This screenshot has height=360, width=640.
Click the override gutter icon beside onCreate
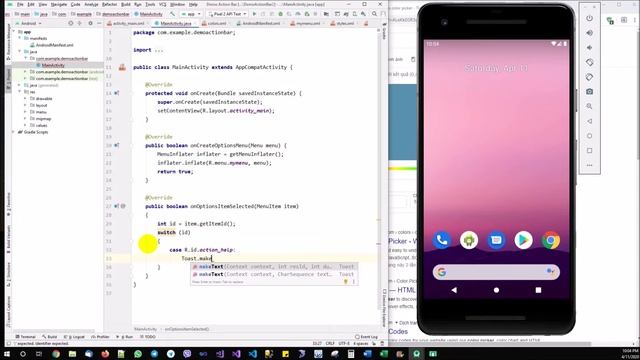pos(117,93)
